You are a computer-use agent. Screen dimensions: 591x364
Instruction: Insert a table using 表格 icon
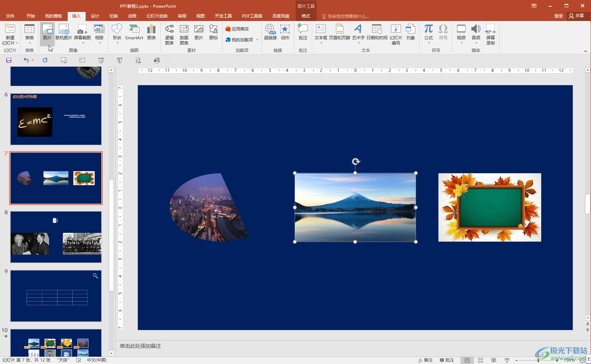pos(29,32)
